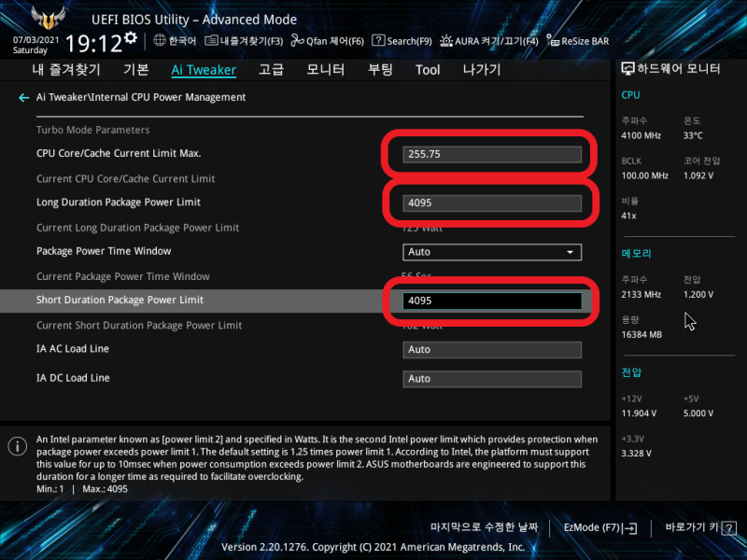The width and height of the screenshot is (747, 560).
Task: Open Package Power Time Window dropdown
Action: tap(492, 252)
